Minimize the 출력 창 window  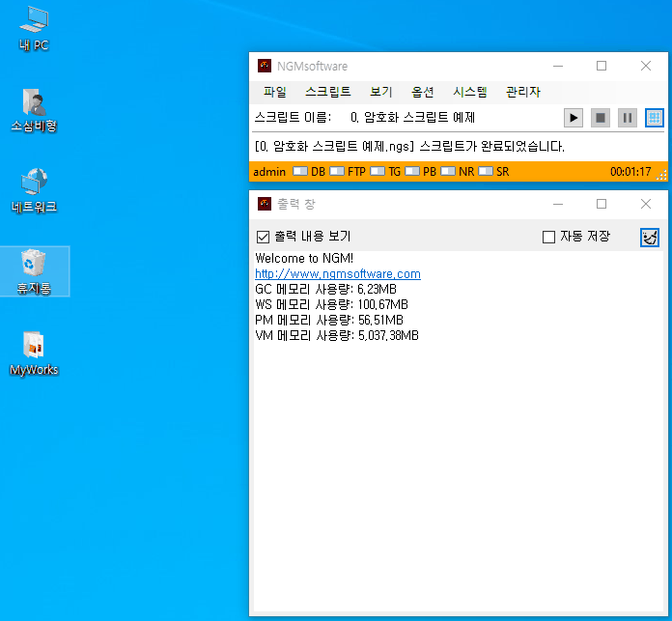[557, 204]
